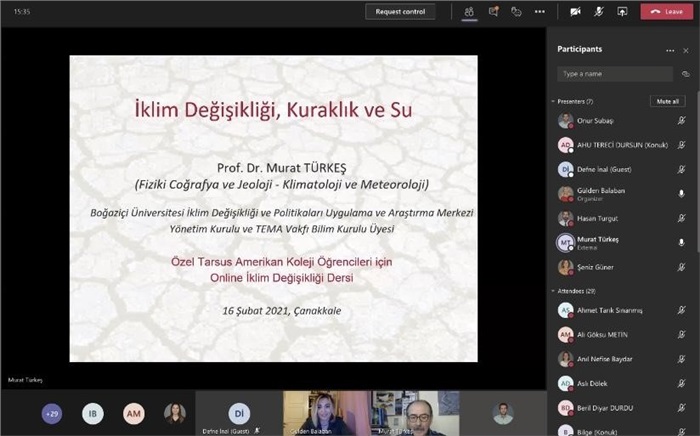700x436 pixels.
Task: Click muted mic icon for Beril Diyar DURDU
Action: tap(681, 408)
